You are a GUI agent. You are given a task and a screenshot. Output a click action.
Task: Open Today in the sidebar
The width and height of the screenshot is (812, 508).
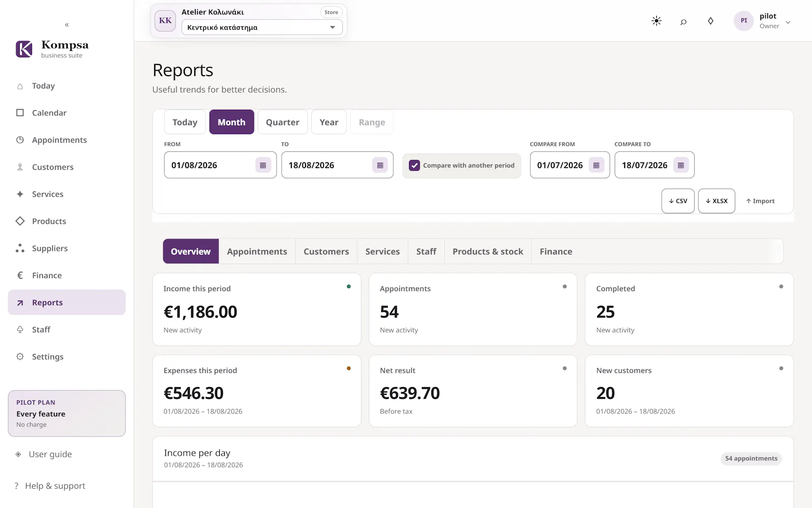(66, 86)
